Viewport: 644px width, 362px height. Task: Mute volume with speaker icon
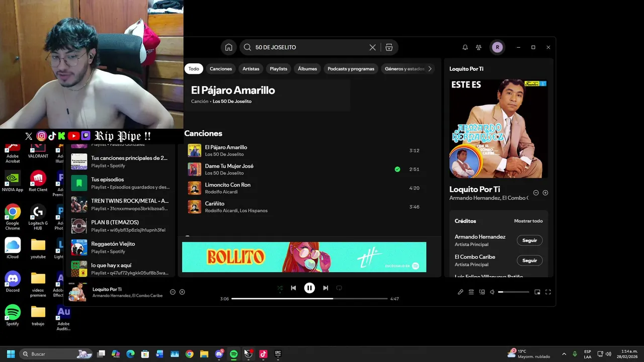493,292
